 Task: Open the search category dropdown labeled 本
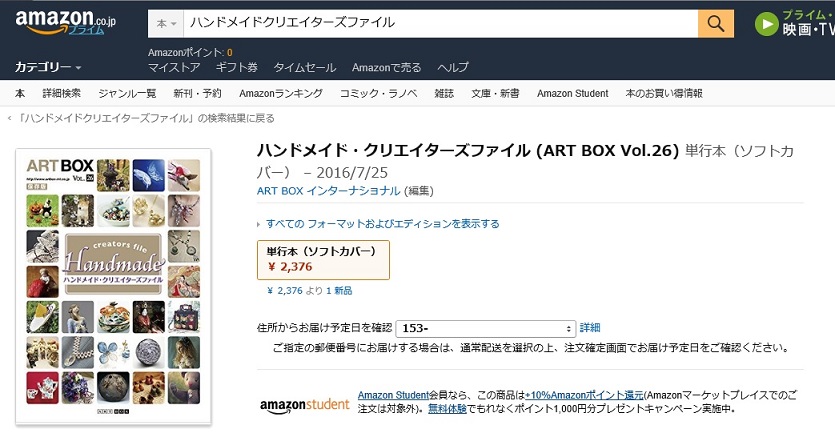(x=166, y=23)
